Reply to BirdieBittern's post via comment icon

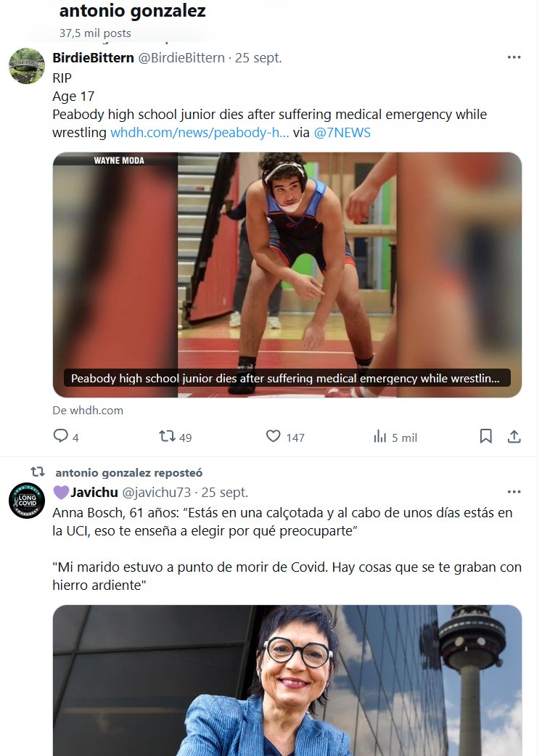point(61,436)
